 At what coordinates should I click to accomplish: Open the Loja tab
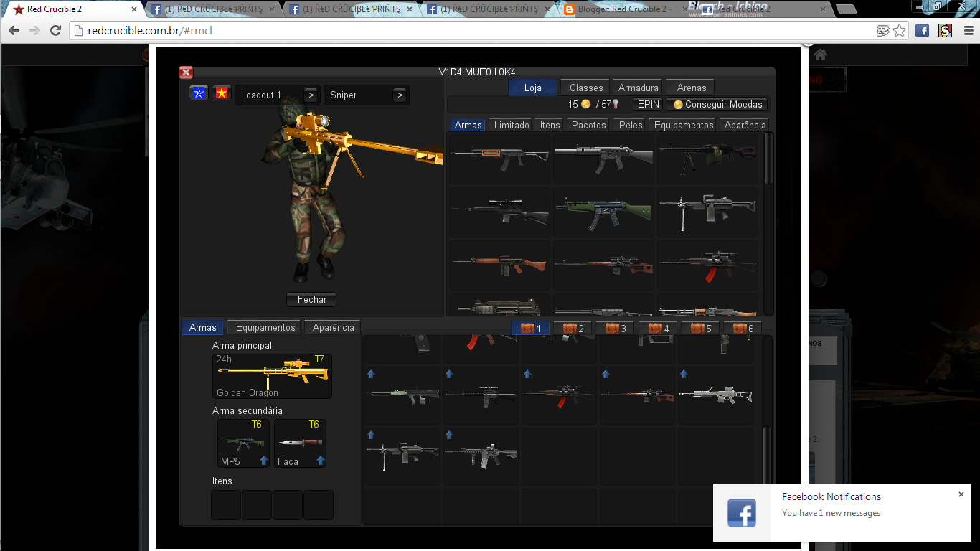[533, 88]
